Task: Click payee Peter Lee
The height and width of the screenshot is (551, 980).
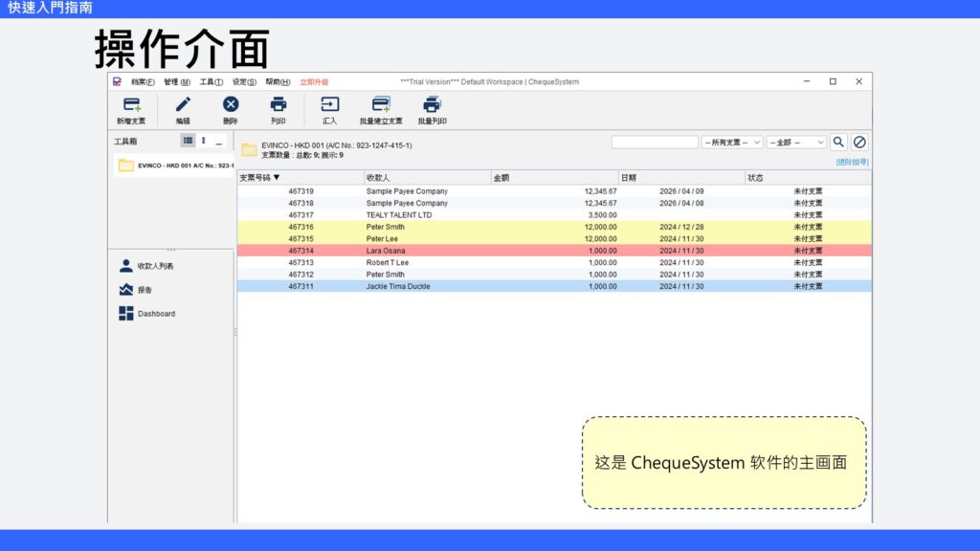Action: pos(382,238)
